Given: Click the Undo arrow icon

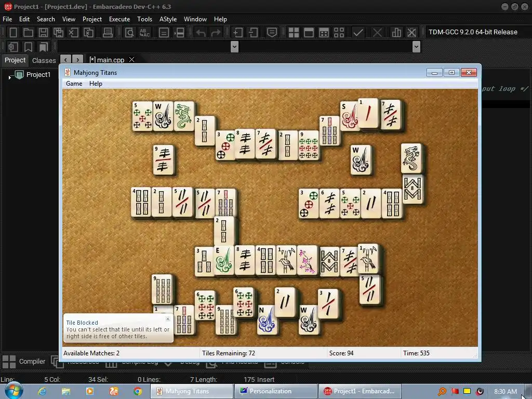Looking at the screenshot, I should coord(201,33).
